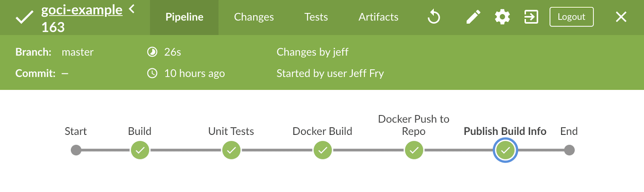Viewport: 644px width, 192px height.
Task: Open the Changes tab
Action: click(x=254, y=17)
